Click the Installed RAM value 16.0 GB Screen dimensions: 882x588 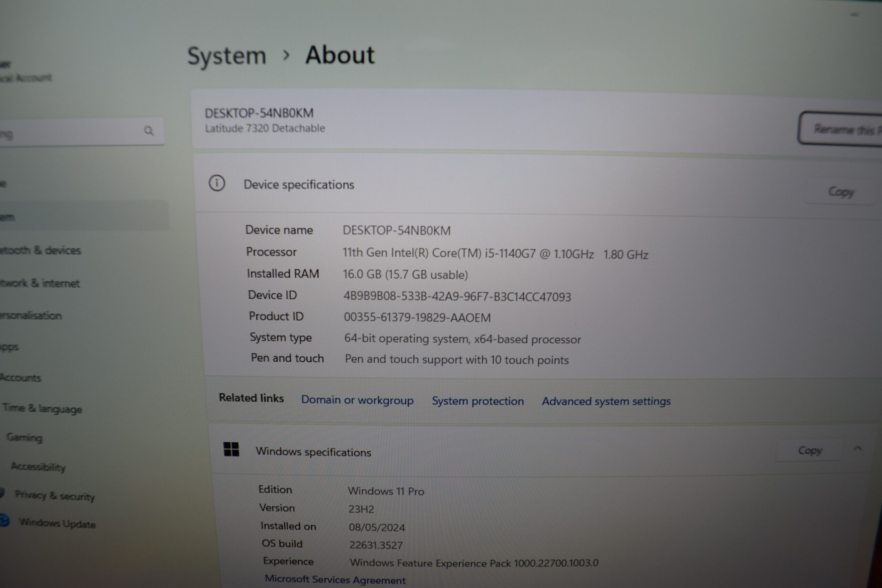(x=405, y=275)
